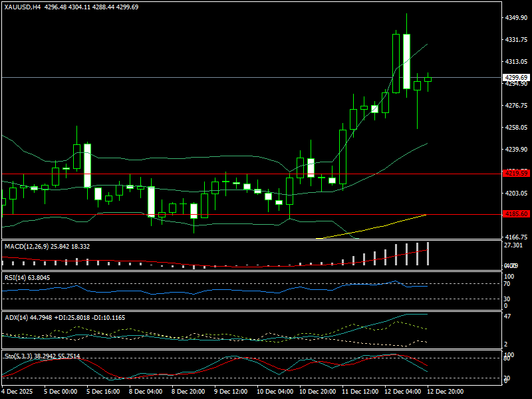Viewport: 532px width, 399px height.
Task: Select the 4331.75 price axis label
Action: [517, 40]
